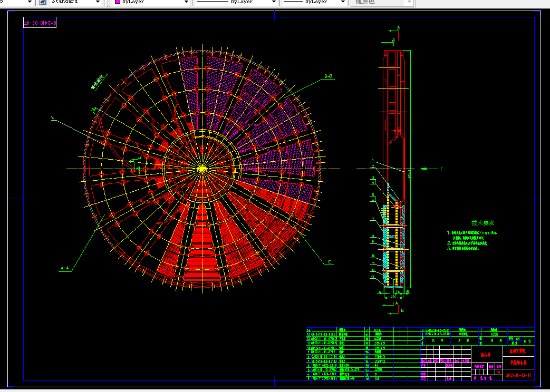Click the magenta color swatch
The image size is (550, 392).
coord(118,2)
